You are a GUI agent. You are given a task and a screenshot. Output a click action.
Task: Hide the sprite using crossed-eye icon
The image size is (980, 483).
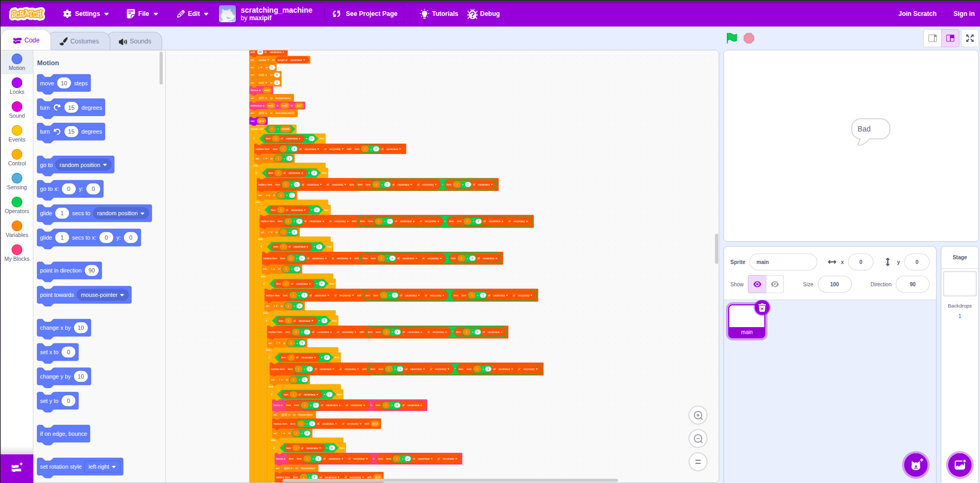point(774,284)
